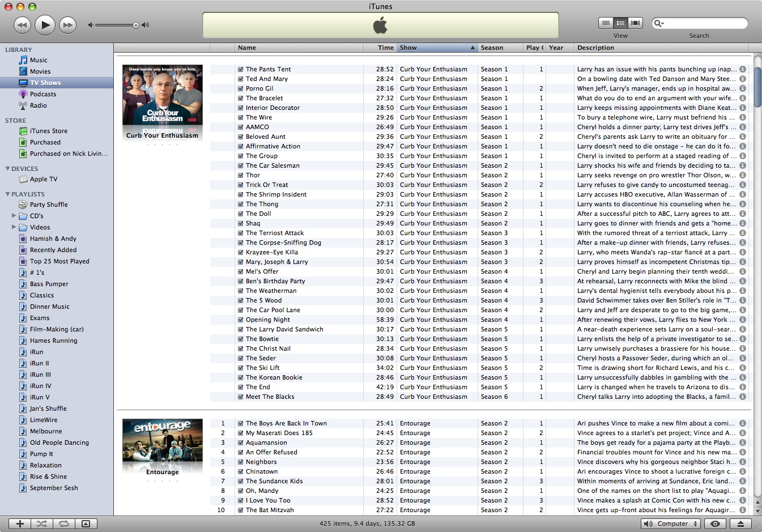Switch to list view
Viewport: 762px width, 532px height.
[606, 23]
